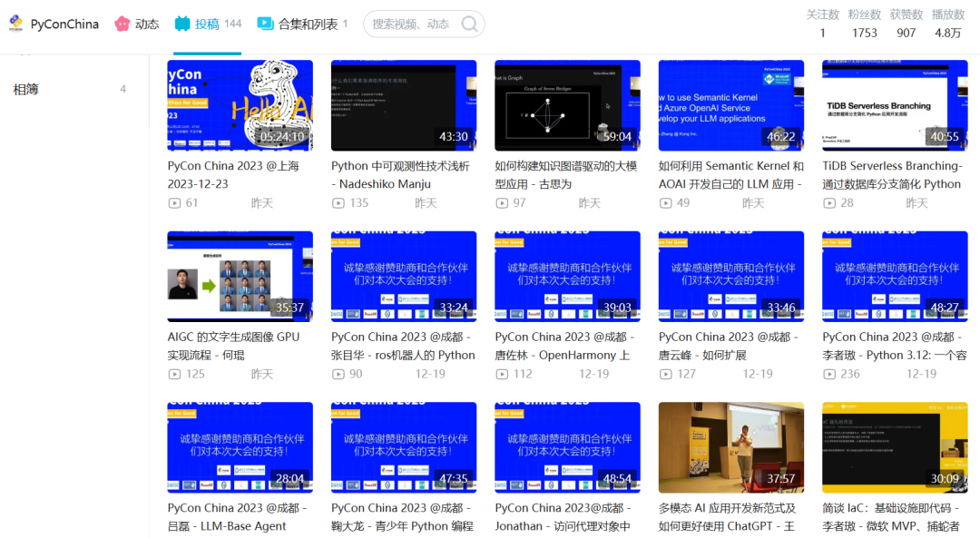Open the 合集和列表 tab

[x=302, y=24]
